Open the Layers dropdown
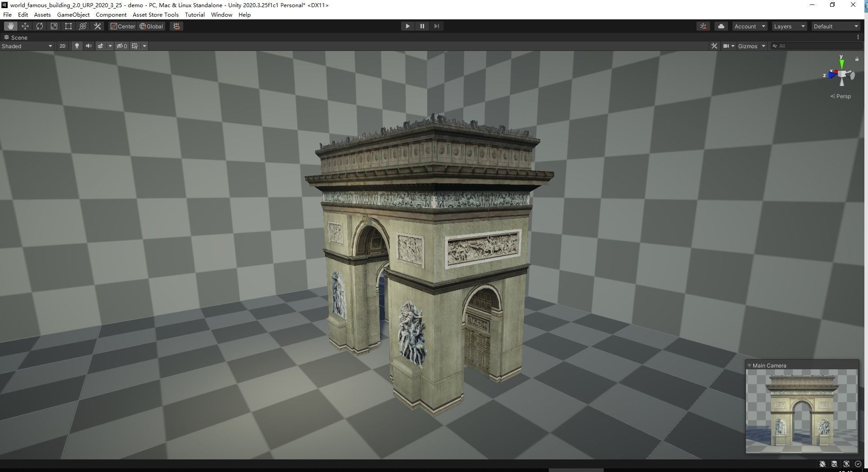The image size is (868, 472). tap(789, 26)
